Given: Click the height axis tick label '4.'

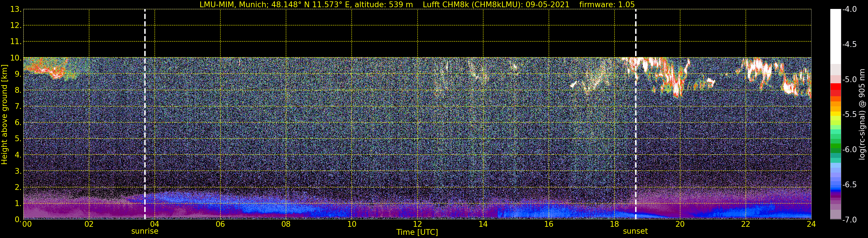Looking at the screenshot, I should point(18,155).
